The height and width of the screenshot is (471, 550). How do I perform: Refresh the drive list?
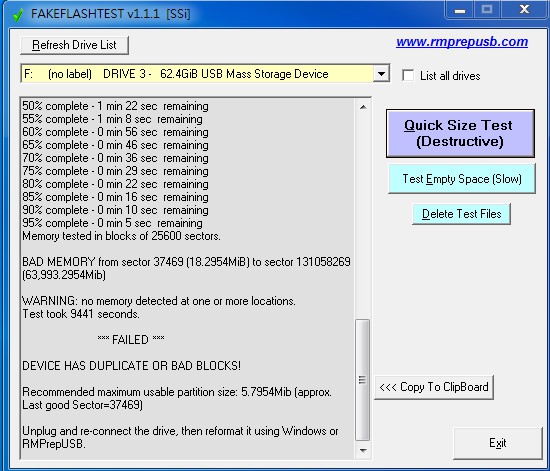74,45
